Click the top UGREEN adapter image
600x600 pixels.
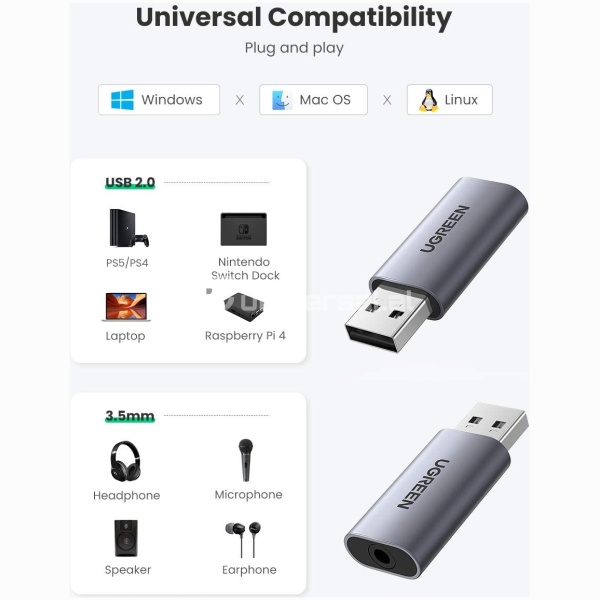437,264
